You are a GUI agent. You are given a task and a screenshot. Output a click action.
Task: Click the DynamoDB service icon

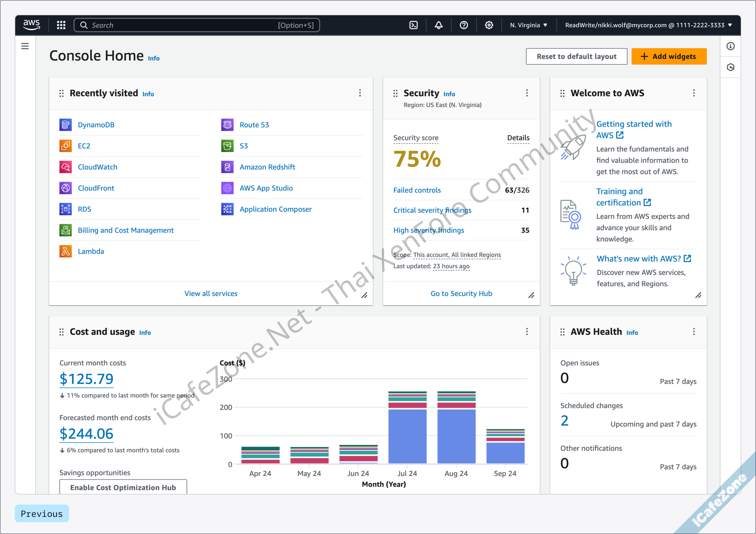click(66, 125)
